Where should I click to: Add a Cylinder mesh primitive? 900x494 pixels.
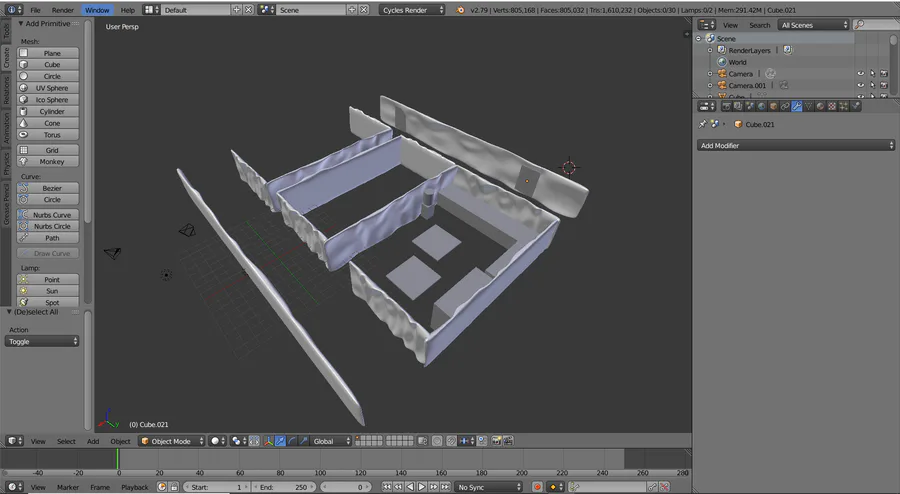pos(48,111)
